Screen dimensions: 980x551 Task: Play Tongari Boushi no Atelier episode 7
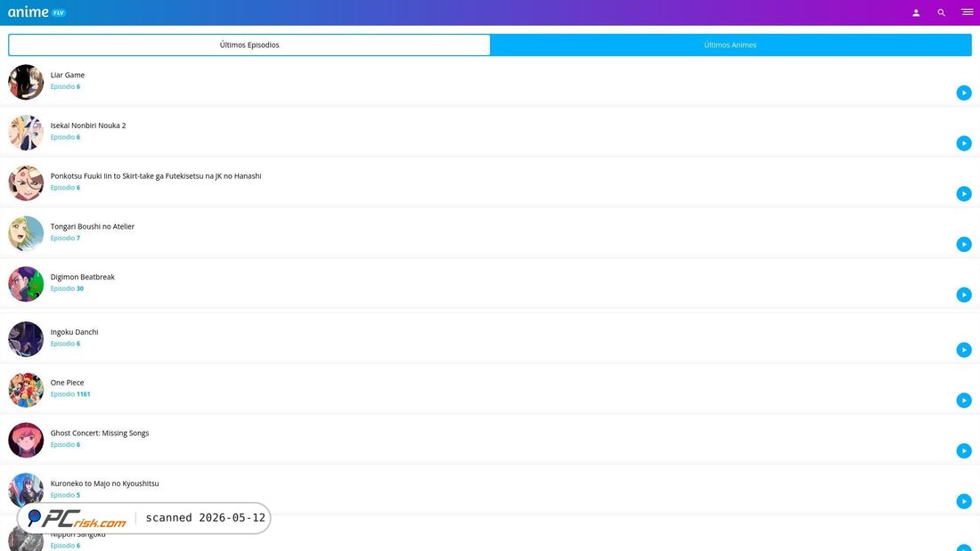click(x=964, y=245)
